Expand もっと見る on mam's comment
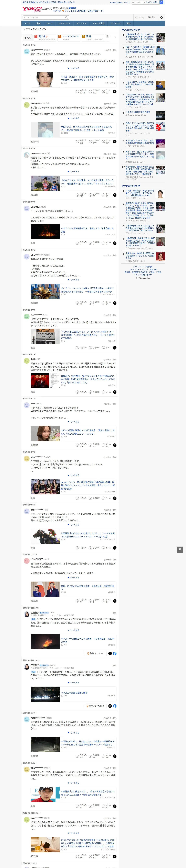 click(73, 733)
